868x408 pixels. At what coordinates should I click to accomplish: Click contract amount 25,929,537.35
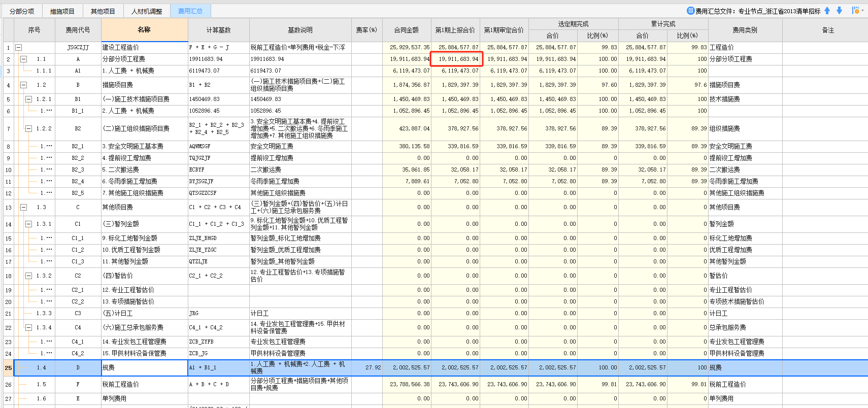(407, 47)
